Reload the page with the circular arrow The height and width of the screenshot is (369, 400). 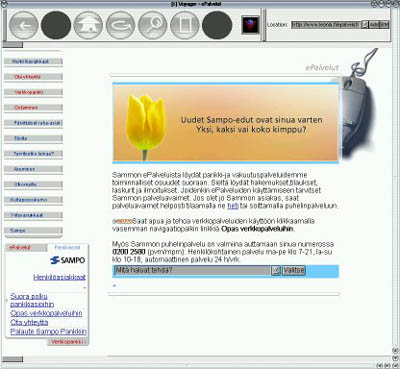click(x=120, y=25)
